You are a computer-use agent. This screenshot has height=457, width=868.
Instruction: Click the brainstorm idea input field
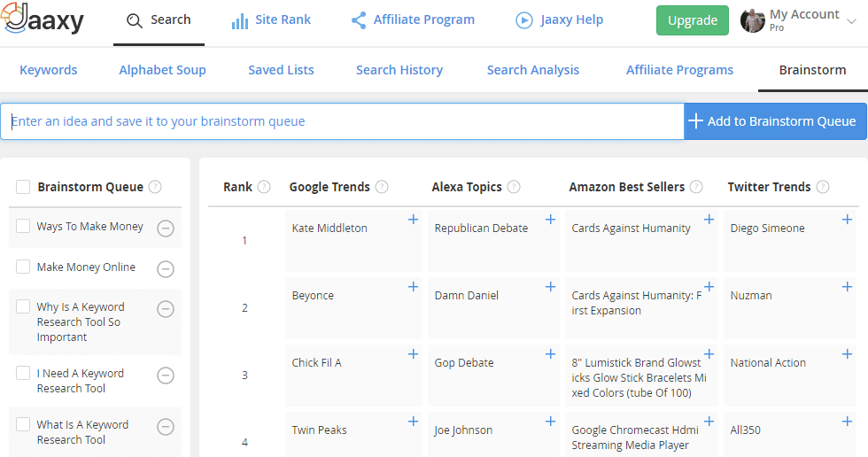point(342,121)
